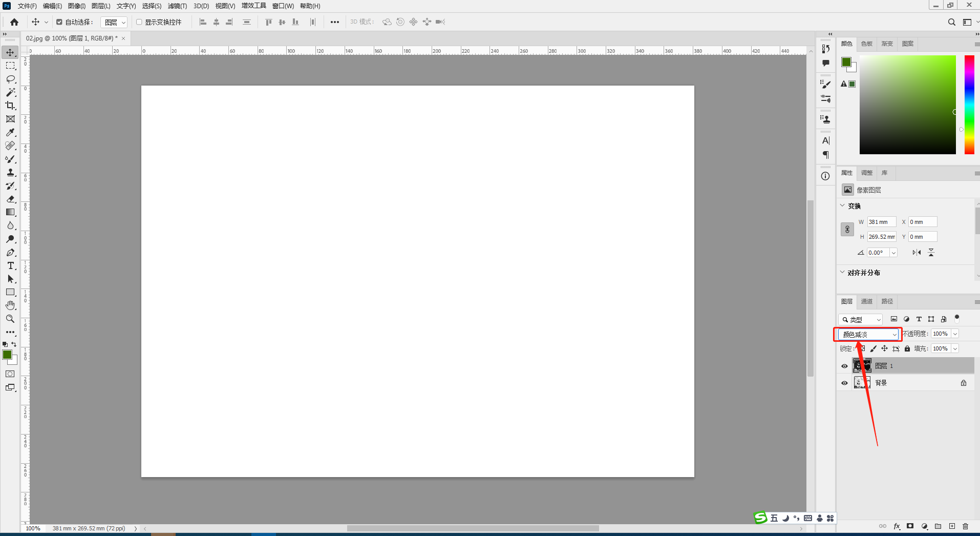The image size is (980, 536).
Task: Click the vertical hue spectrum slider
Action: pos(969,105)
